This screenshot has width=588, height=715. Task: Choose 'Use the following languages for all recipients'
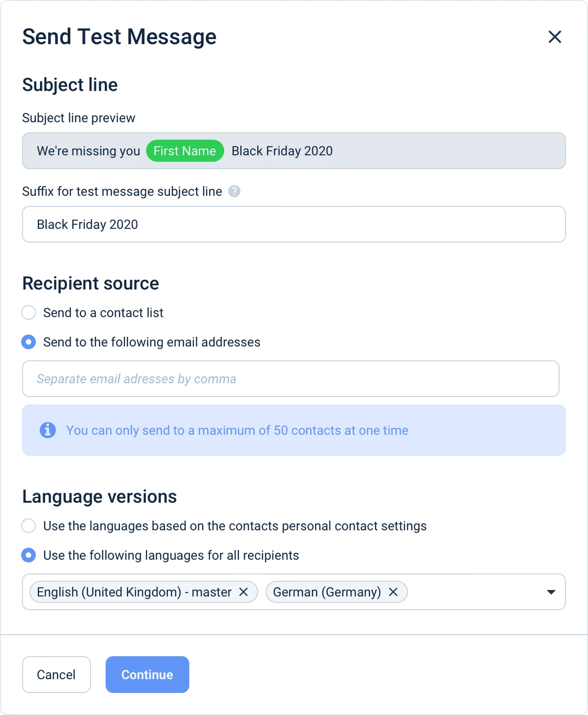pyautogui.click(x=28, y=555)
